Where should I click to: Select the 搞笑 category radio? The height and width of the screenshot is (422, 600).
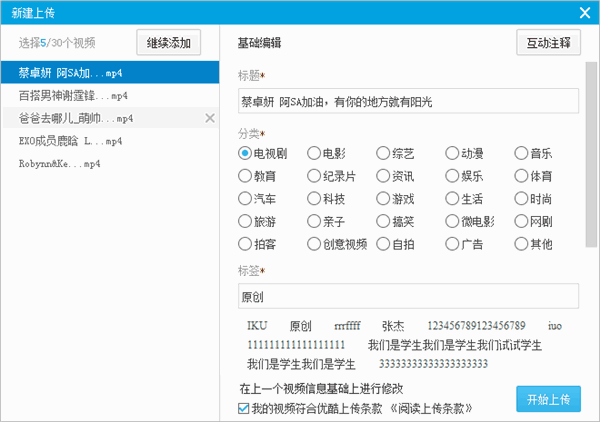pyautogui.click(x=383, y=221)
